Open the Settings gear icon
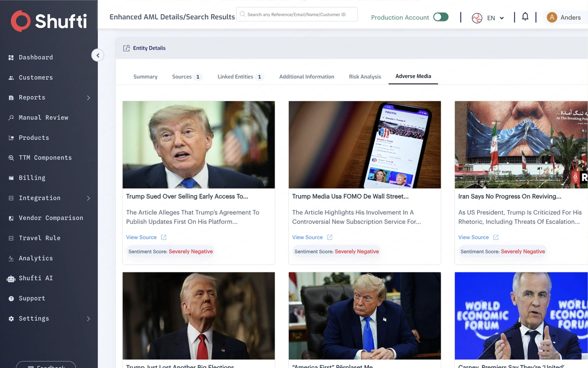Screen dimensions: 588x368 click(x=11, y=319)
